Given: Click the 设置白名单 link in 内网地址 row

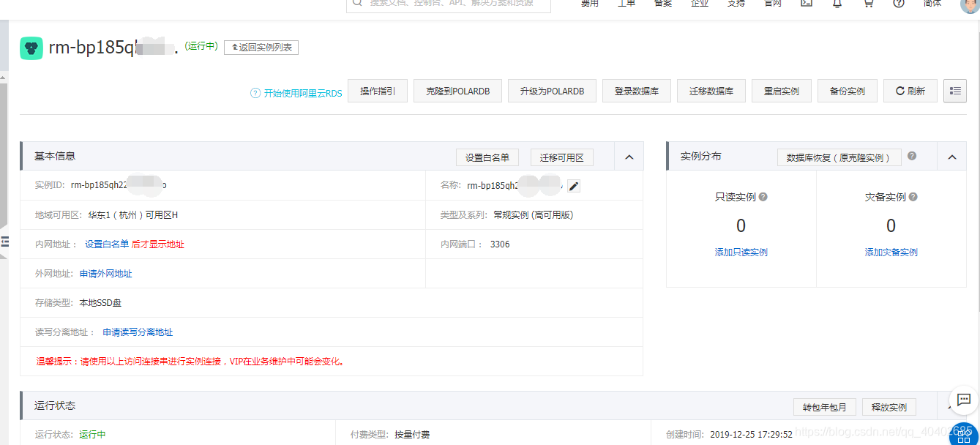Looking at the screenshot, I should tap(107, 244).
